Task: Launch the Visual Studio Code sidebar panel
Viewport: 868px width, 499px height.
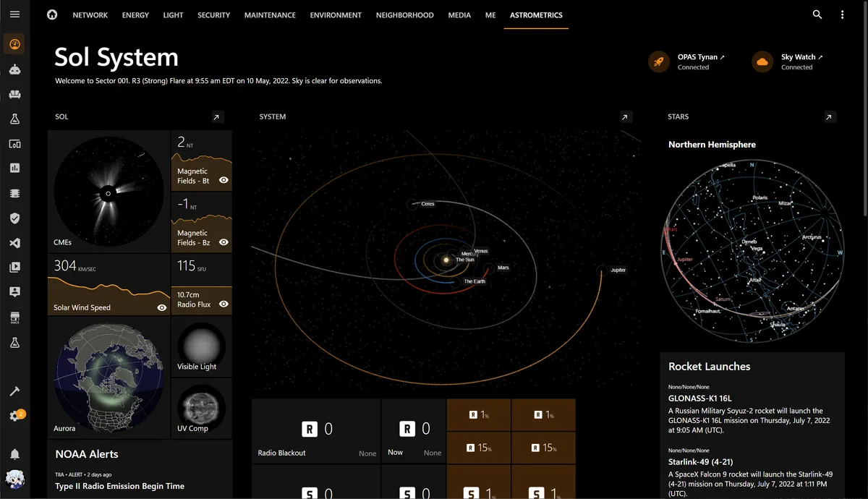Action: 14,243
